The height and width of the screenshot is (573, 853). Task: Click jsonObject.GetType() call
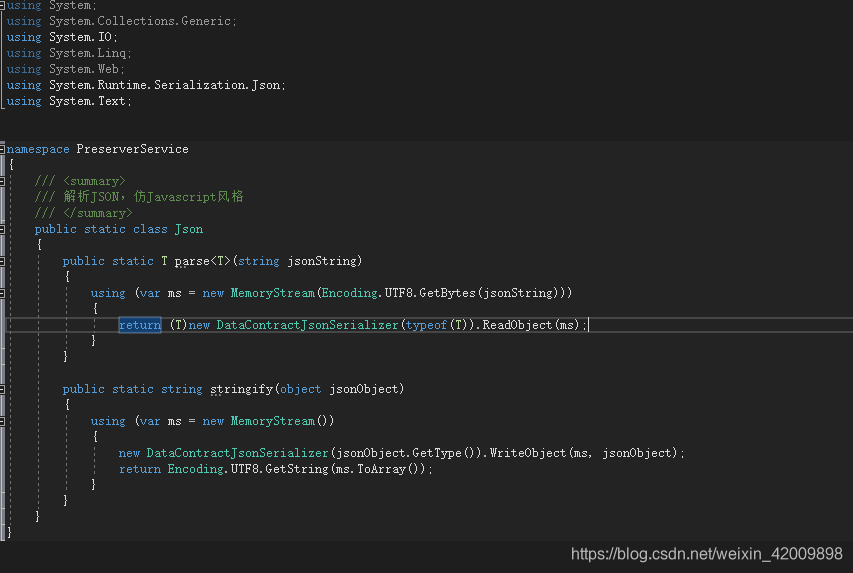tap(406, 453)
